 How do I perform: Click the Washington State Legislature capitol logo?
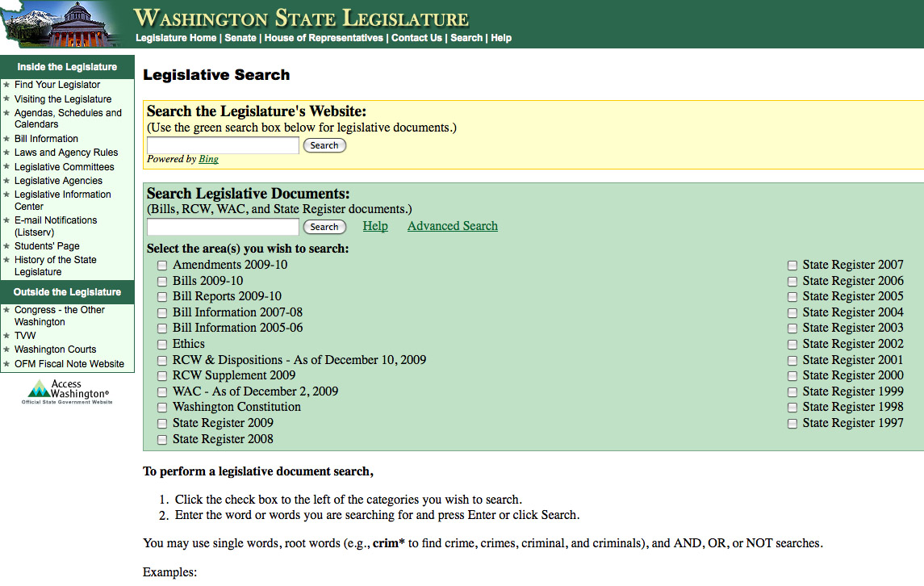[x=61, y=24]
